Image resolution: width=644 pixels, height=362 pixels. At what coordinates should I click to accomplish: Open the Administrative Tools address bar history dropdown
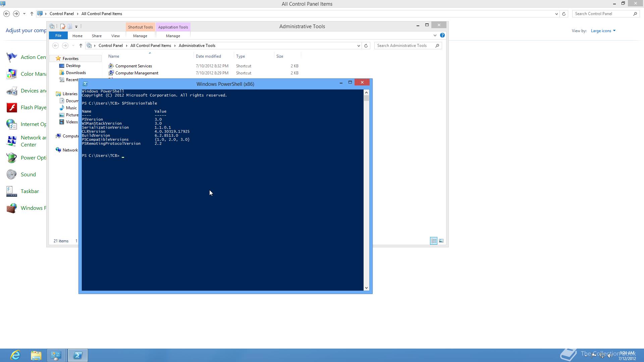358,46
